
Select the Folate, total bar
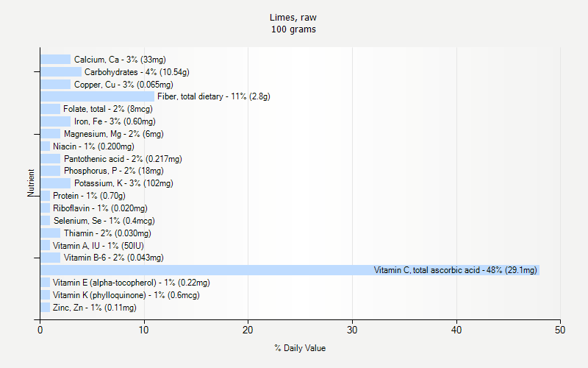point(50,109)
